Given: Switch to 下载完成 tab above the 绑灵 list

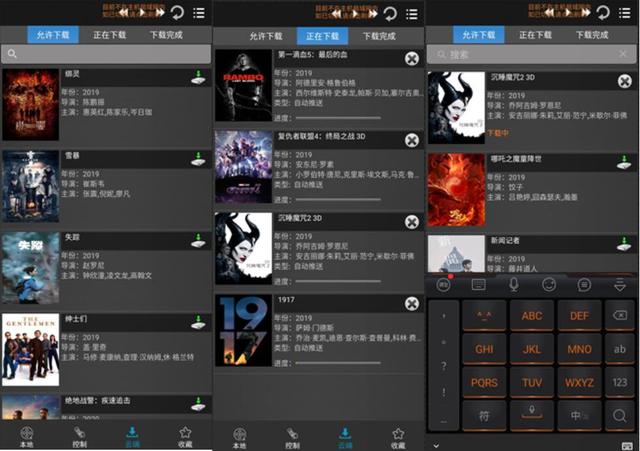Looking at the screenshot, I should coord(166,35).
